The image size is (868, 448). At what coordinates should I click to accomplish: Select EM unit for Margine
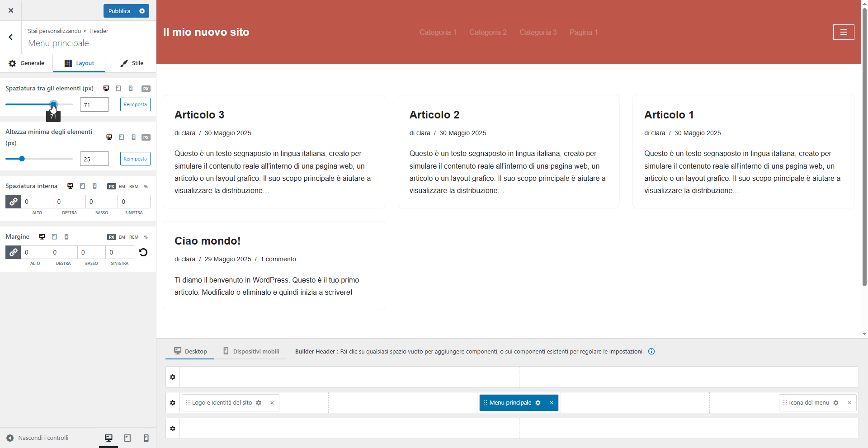tap(122, 237)
